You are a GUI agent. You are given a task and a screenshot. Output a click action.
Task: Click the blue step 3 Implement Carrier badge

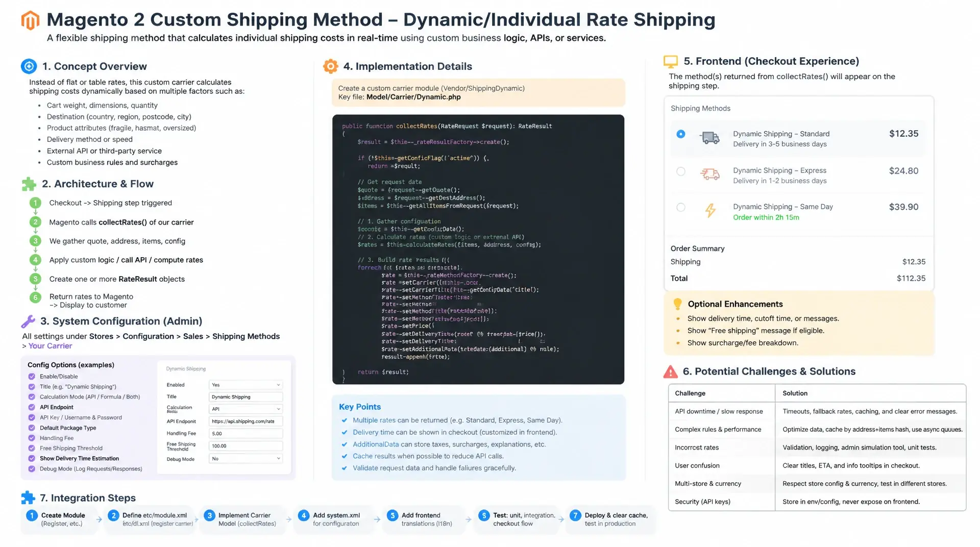coord(209,516)
